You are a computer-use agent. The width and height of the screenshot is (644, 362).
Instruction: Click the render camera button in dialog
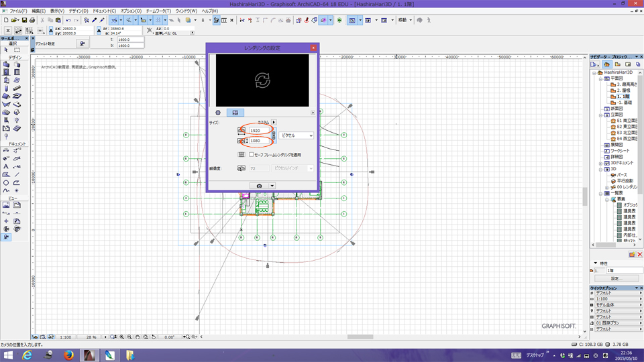259,186
